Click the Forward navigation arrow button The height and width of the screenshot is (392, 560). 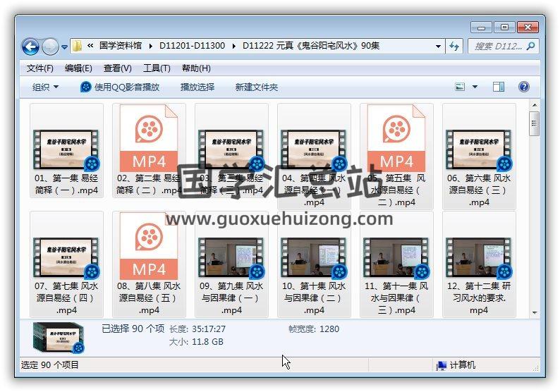point(50,47)
